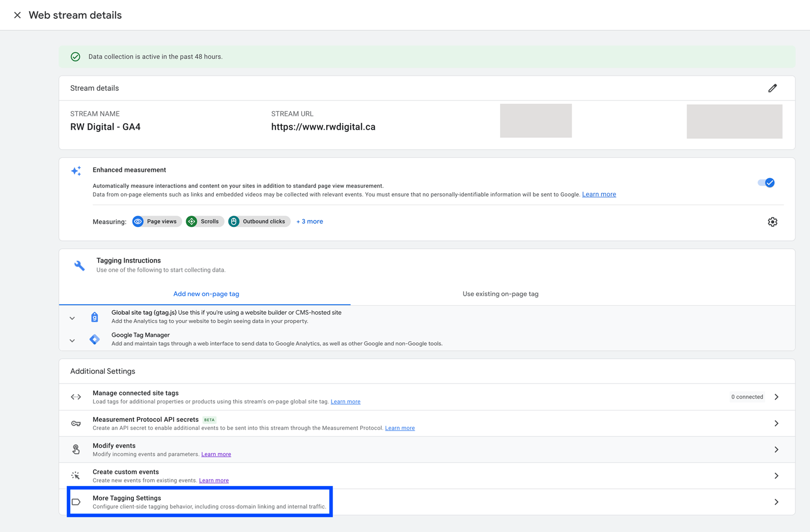
Task: Open Manage connected site tags title
Action: tap(136, 393)
